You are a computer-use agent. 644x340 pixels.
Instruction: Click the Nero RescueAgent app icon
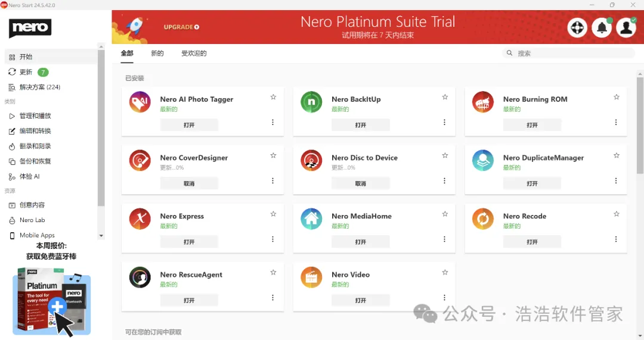tap(140, 277)
